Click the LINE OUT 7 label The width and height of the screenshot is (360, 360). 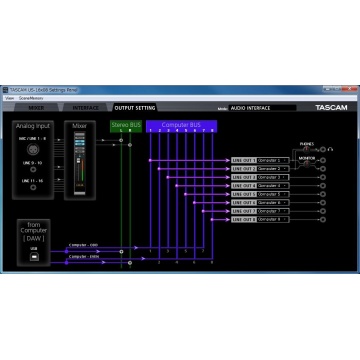[244, 211]
